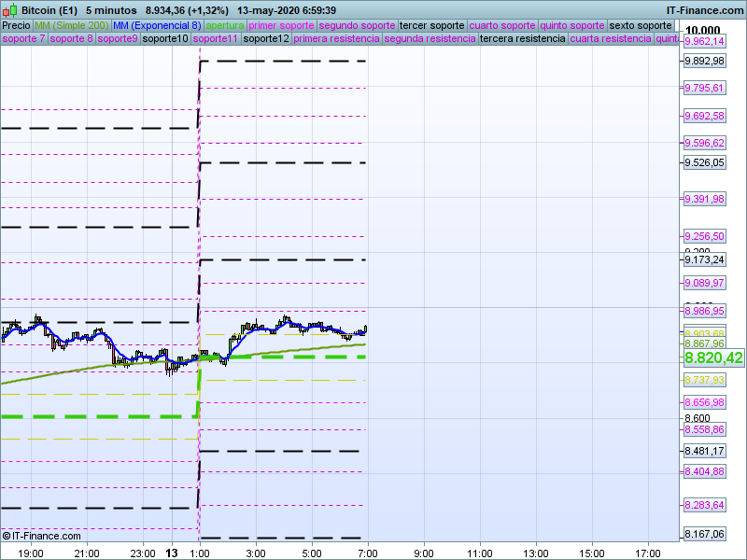The width and height of the screenshot is (747, 560).
Task: Select the soporte10 legend label
Action: [165, 39]
